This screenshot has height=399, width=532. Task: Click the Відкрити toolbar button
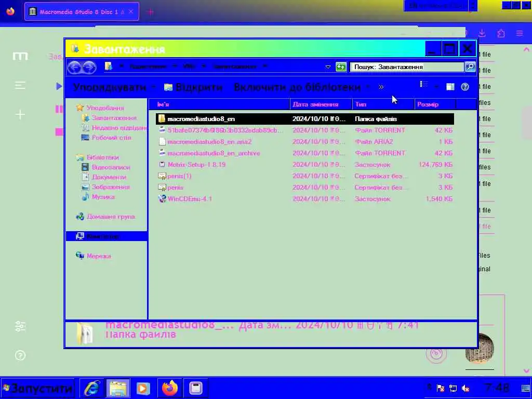tap(193, 87)
